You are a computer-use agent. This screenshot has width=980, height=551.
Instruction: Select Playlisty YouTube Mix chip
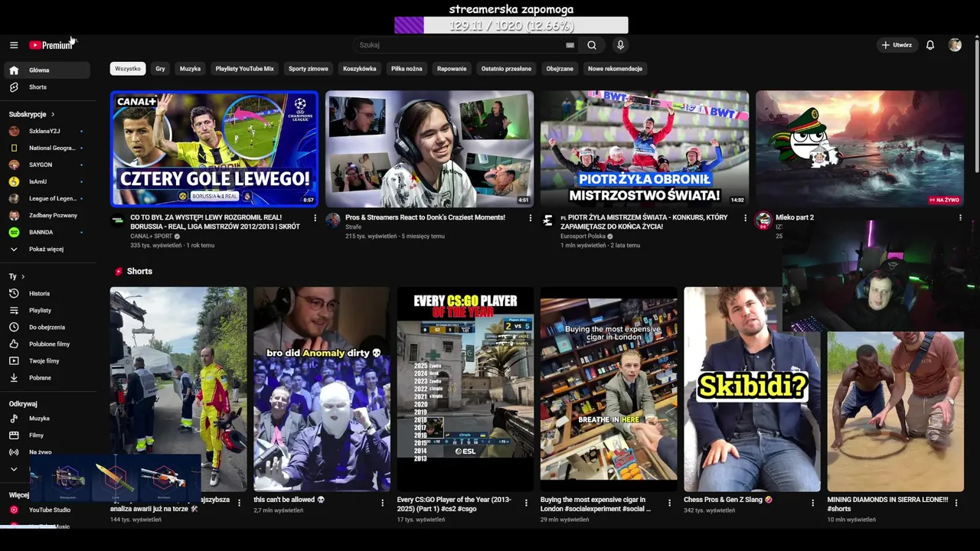(244, 69)
